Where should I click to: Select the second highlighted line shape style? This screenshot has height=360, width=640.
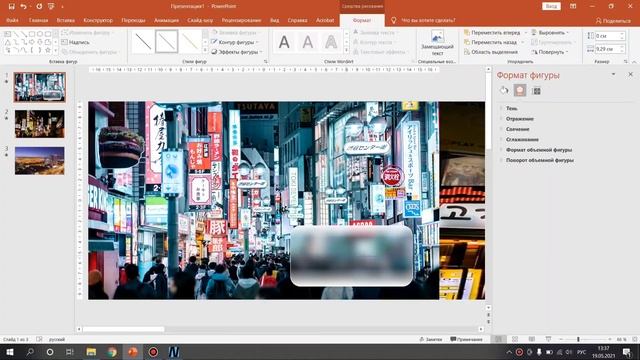coord(167,41)
